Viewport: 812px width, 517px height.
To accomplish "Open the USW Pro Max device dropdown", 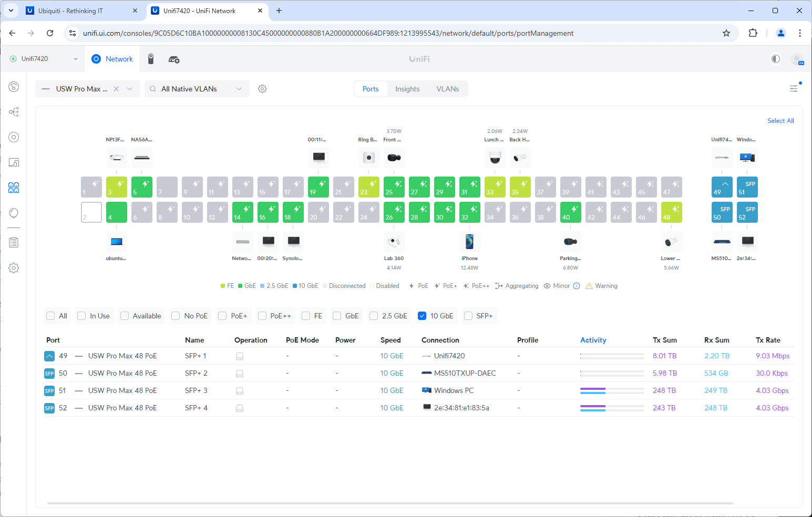I will tap(130, 89).
